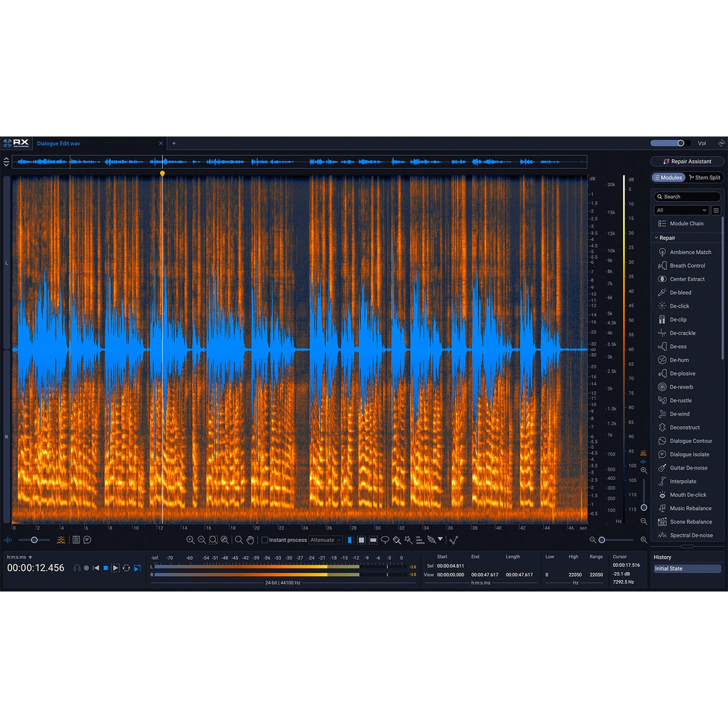Open the Music Rebalance module

pos(686,508)
